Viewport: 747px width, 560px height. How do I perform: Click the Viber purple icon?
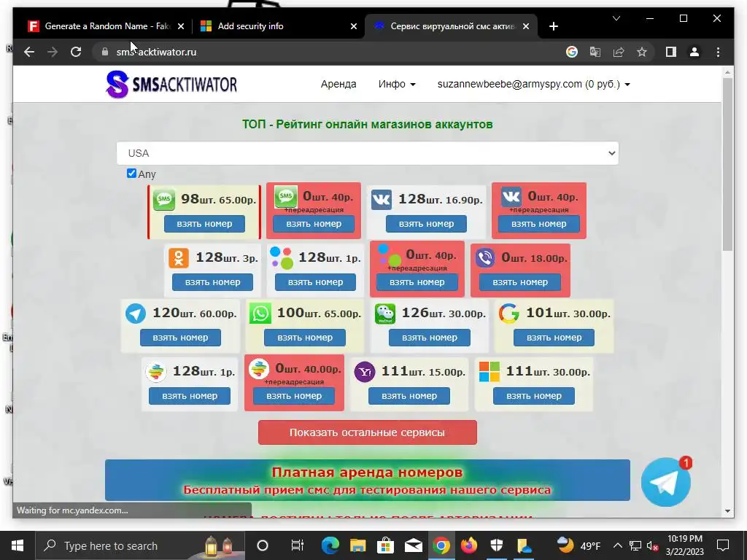(485, 257)
